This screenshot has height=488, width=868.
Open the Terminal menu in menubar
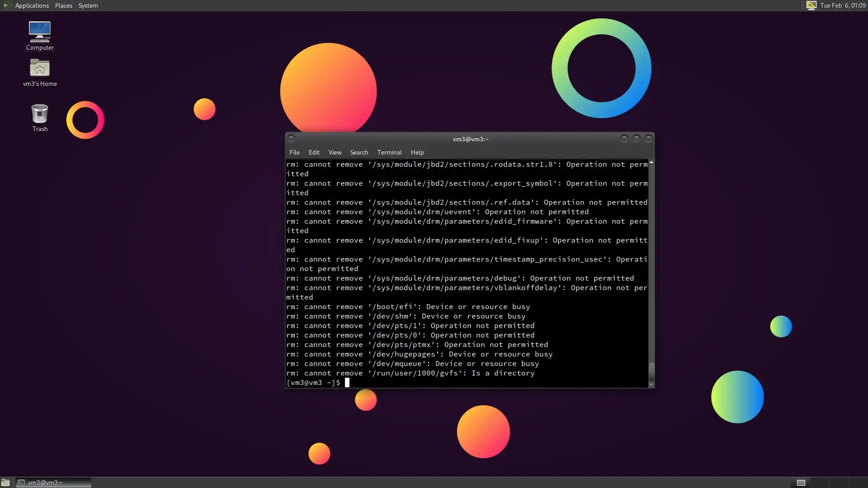coord(389,152)
